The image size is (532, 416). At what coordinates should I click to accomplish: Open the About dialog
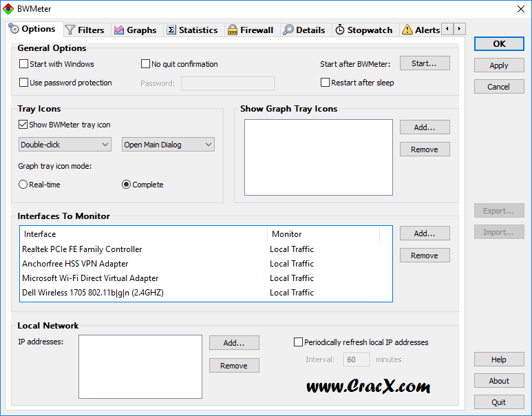coord(499,381)
